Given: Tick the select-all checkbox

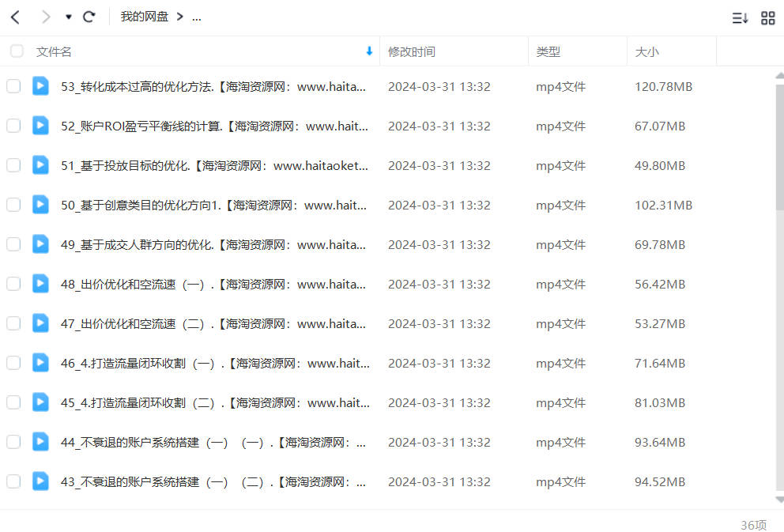Looking at the screenshot, I should (17, 51).
